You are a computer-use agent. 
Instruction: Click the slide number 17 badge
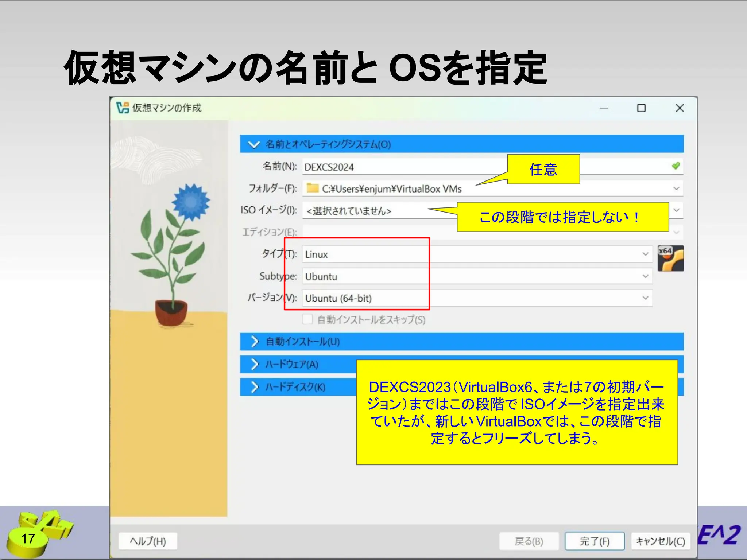(28, 538)
